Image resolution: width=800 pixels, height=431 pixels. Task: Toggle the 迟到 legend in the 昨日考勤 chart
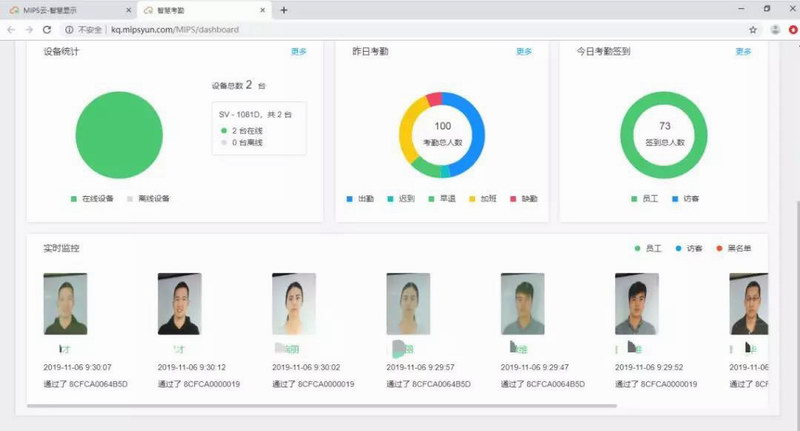click(x=401, y=199)
